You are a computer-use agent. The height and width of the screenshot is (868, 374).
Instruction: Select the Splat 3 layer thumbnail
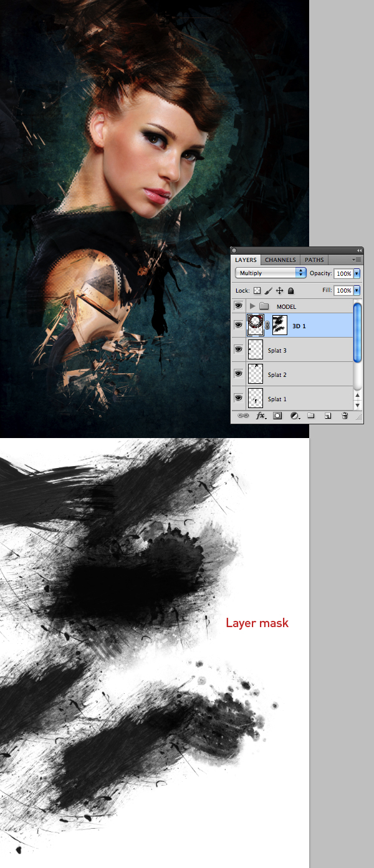coord(256,349)
